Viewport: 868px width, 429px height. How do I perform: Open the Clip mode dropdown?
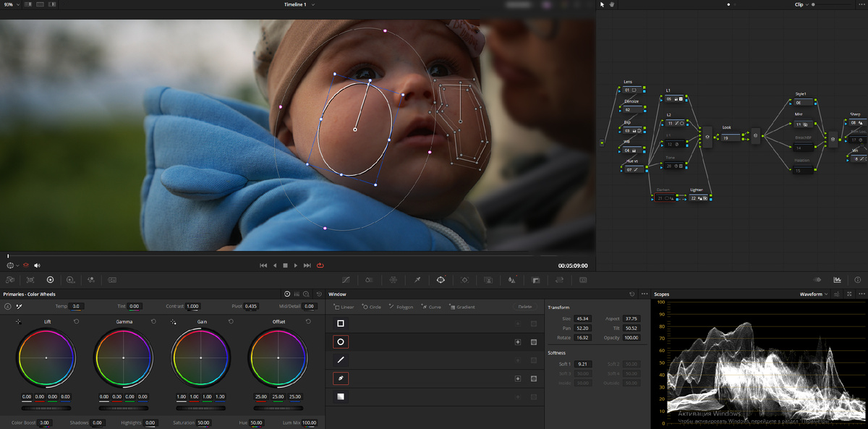pos(801,4)
